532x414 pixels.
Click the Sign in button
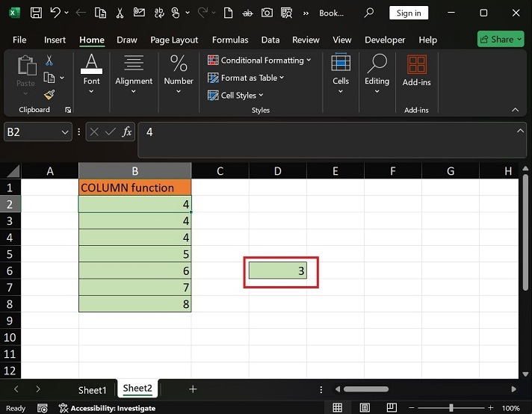pos(409,13)
